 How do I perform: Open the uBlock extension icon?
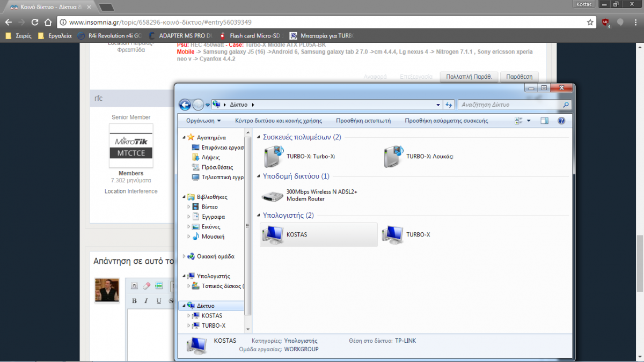(x=606, y=23)
